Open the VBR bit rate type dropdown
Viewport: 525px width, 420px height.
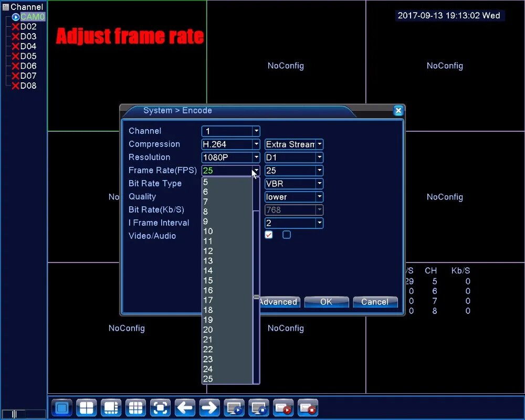(294, 184)
